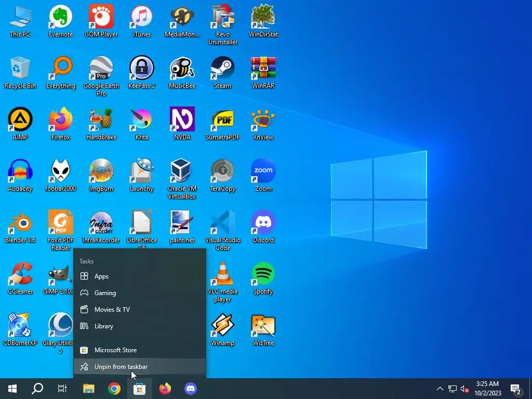Click the WinRAR desktop icon

click(263, 72)
